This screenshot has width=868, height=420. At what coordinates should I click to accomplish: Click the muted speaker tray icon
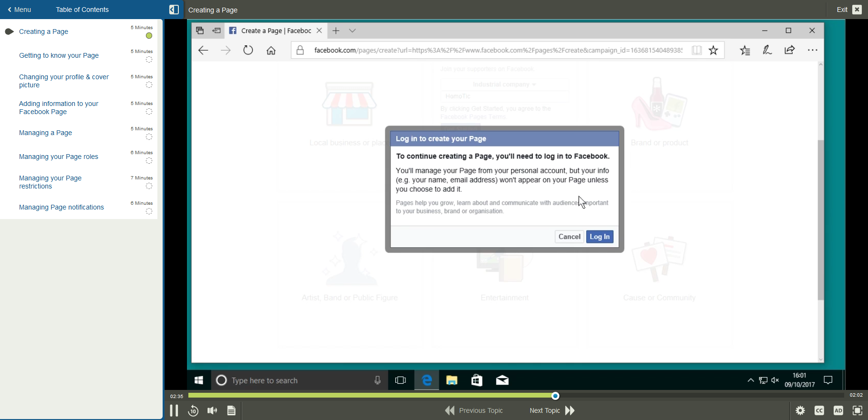pos(775,380)
